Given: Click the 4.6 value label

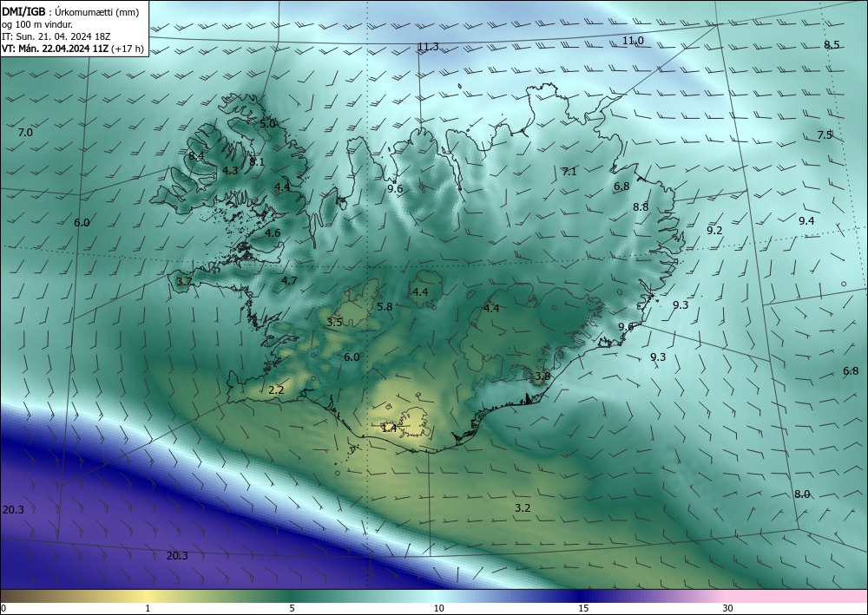Looking at the screenshot, I should point(273,233).
